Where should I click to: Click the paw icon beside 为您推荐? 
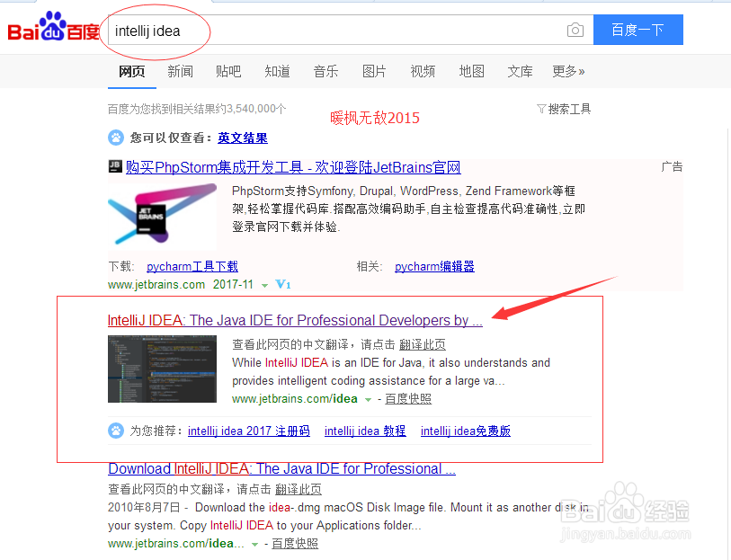[x=116, y=431]
